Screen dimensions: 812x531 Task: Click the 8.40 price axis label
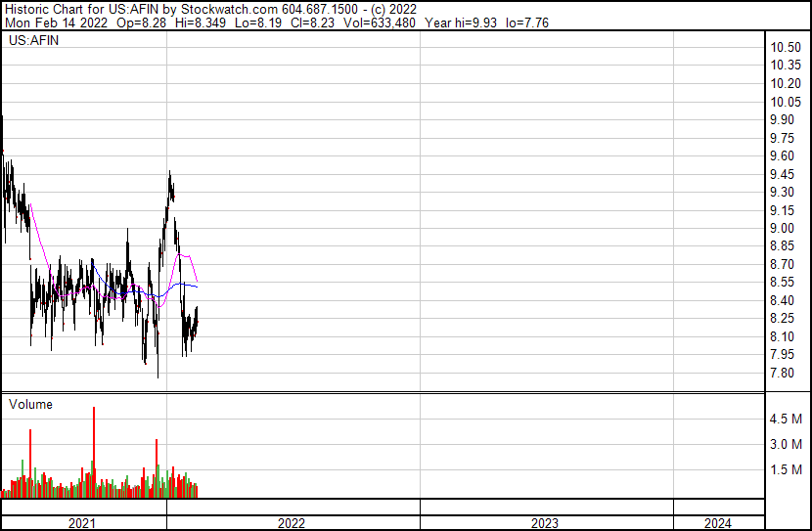[782, 300]
